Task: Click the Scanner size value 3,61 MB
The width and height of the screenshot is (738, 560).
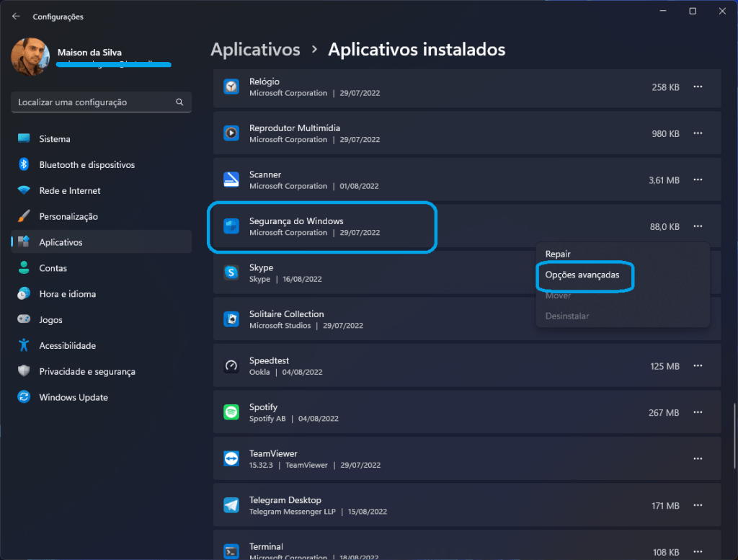Action: tap(664, 180)
